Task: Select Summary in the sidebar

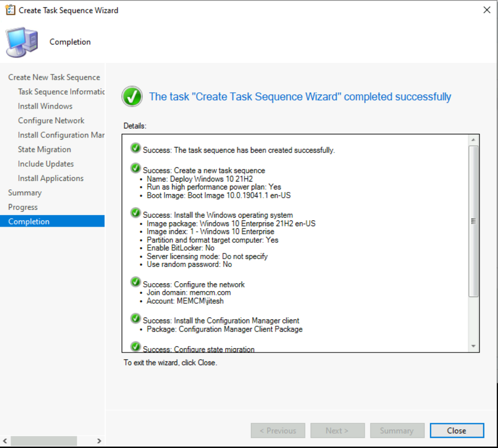Action: 25,193
